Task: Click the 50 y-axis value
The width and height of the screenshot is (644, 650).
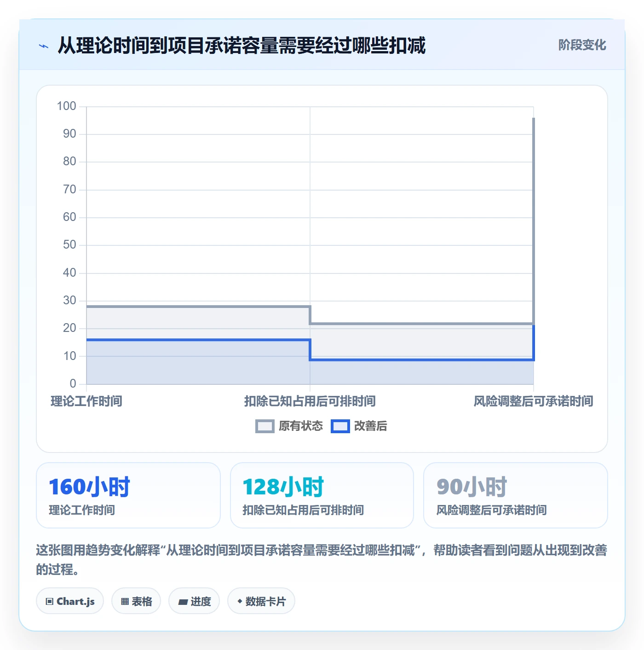Action: (69, 244)
